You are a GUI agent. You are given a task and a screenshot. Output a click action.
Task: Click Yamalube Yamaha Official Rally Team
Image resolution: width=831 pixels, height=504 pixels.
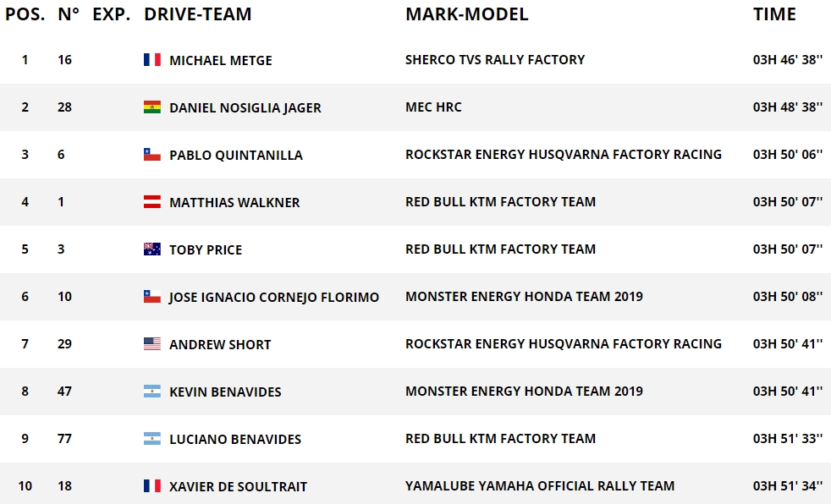(540, 486)
